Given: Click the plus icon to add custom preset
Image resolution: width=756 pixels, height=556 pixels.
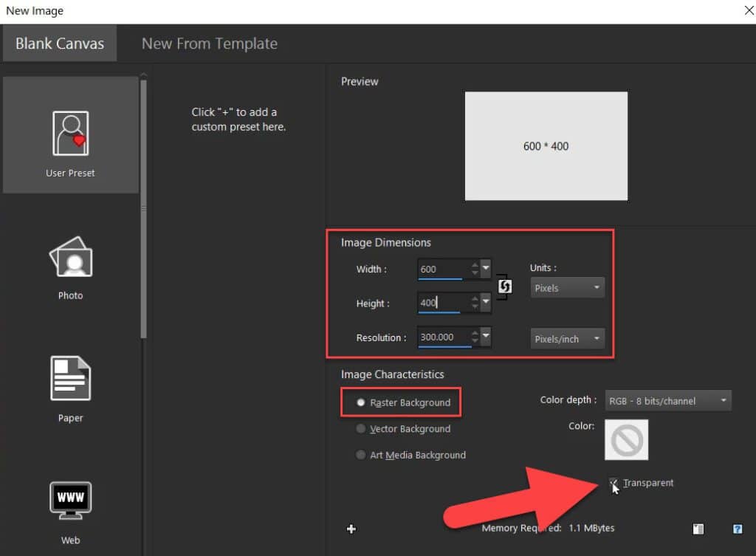Looking at the screenshot, I should 351,529.
